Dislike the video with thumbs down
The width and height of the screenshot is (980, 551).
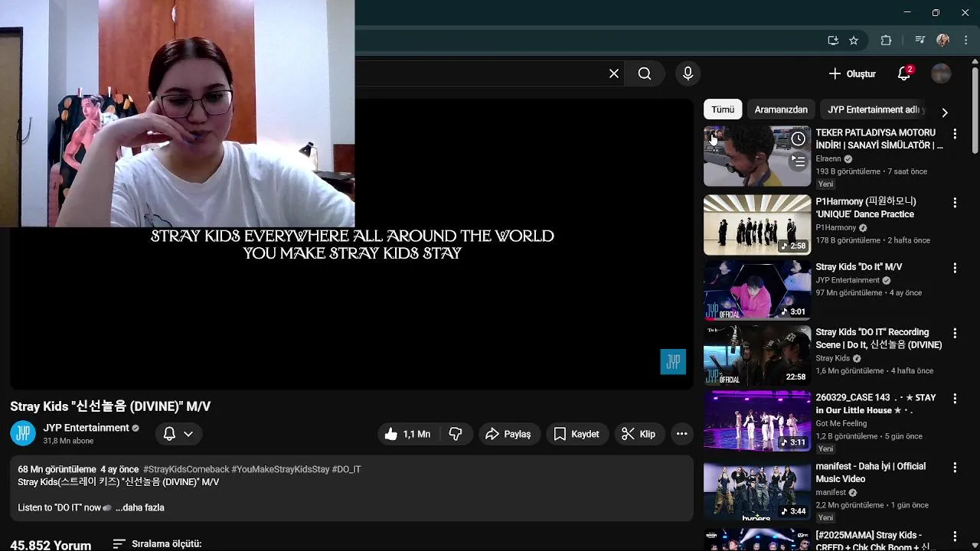tap(456, 434)
